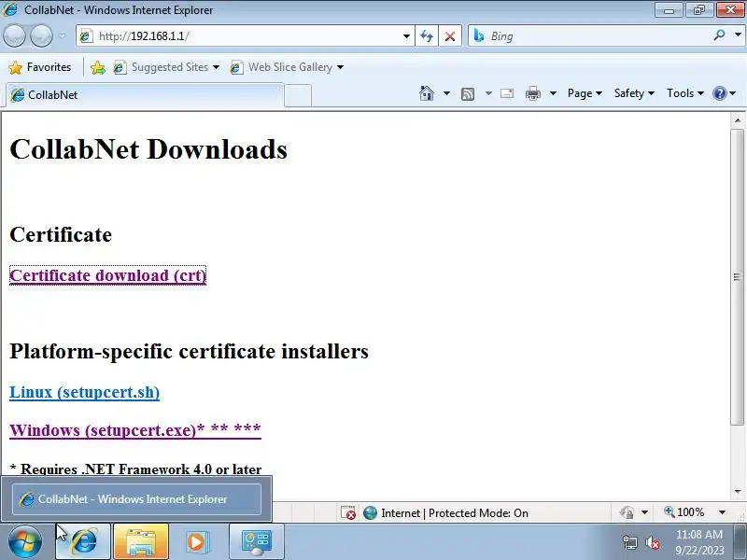Click the popup blocker status icon
Image resolution: width=747 pixels, height=560 pixels.
[x=348, y=512]
